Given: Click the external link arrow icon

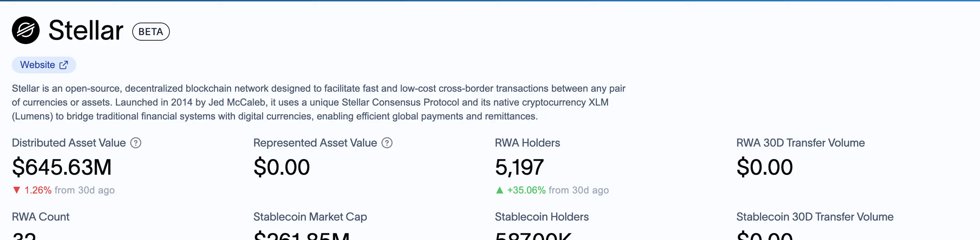Looking at the screenshot, I should pyautogui.click(x=64, y=65).
